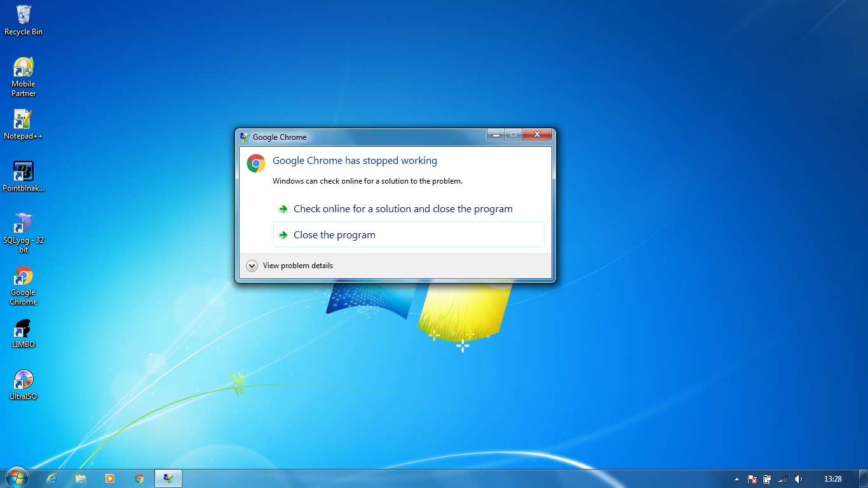Image resolution: width=868 pixels, height=488 pixels.
Task: Click 'Windows can check online for a solution' text
Action: tap(367, 181)
